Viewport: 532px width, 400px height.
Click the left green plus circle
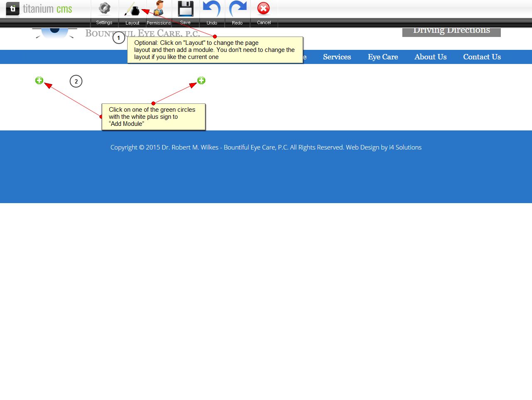pos(39,81)
